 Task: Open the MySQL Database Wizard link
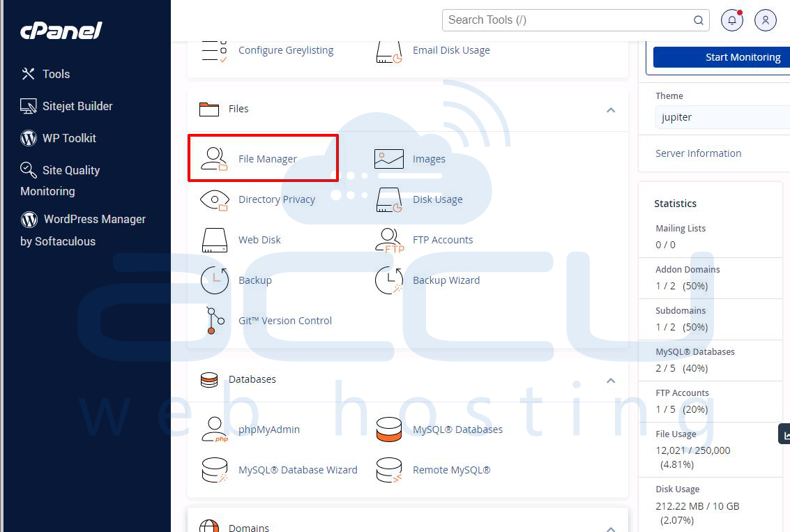298,470
